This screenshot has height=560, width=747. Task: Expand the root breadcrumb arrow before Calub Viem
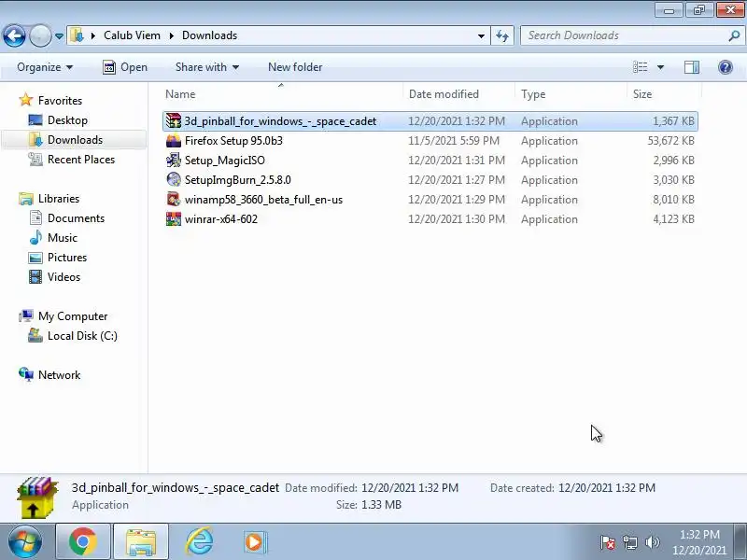coord(93,35)
